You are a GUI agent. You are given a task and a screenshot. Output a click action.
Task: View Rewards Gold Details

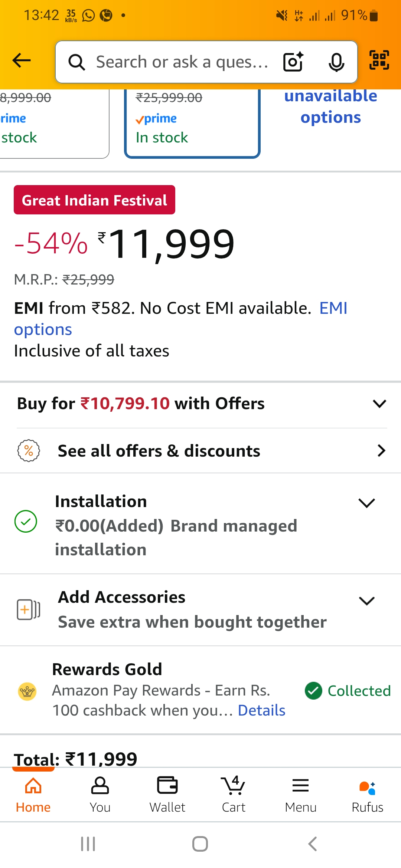click(261, 710)
